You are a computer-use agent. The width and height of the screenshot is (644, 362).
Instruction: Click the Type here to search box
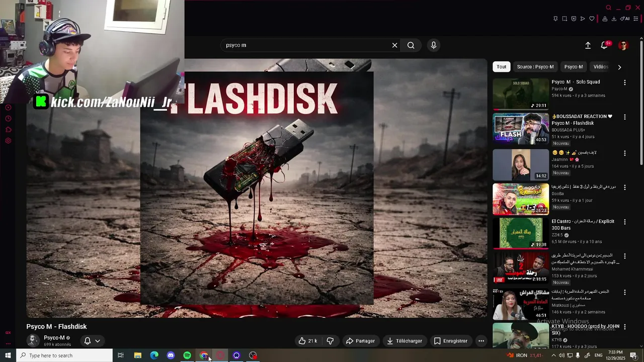64,355
